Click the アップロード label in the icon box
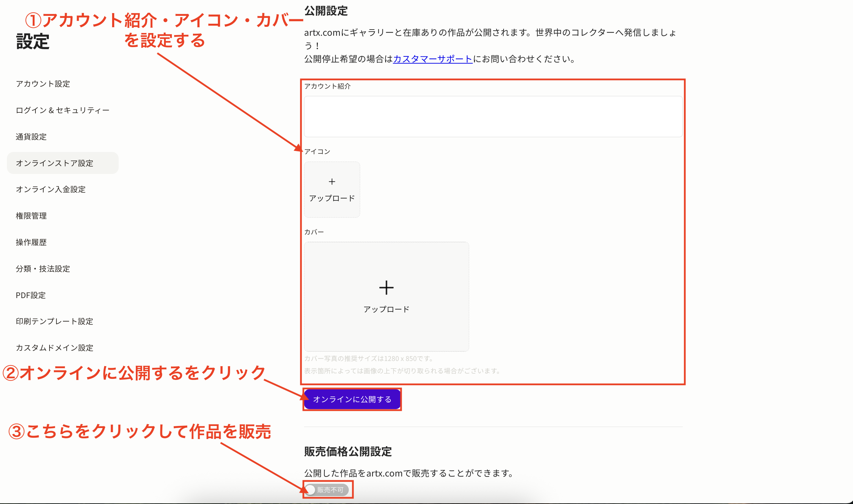Viewport: 853px width, 504px height. 332,198
